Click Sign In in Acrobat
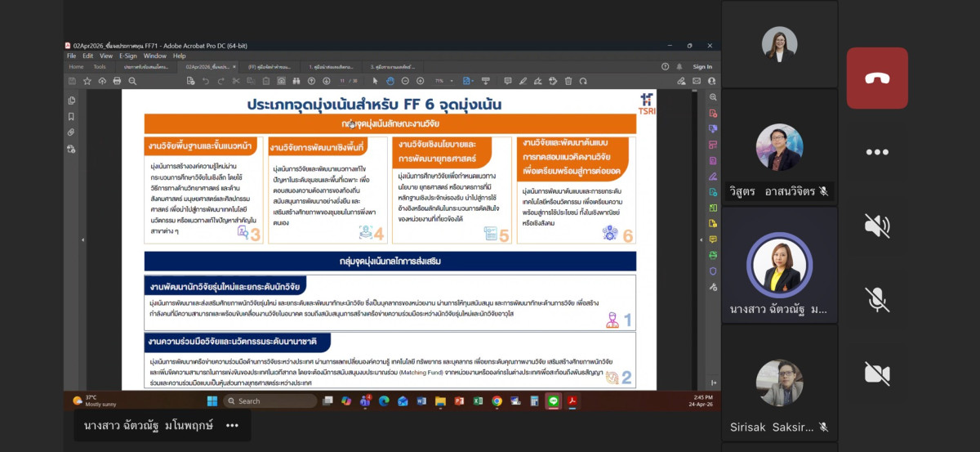980x452 pixels. pyautogui.click(x=702, y=67)
